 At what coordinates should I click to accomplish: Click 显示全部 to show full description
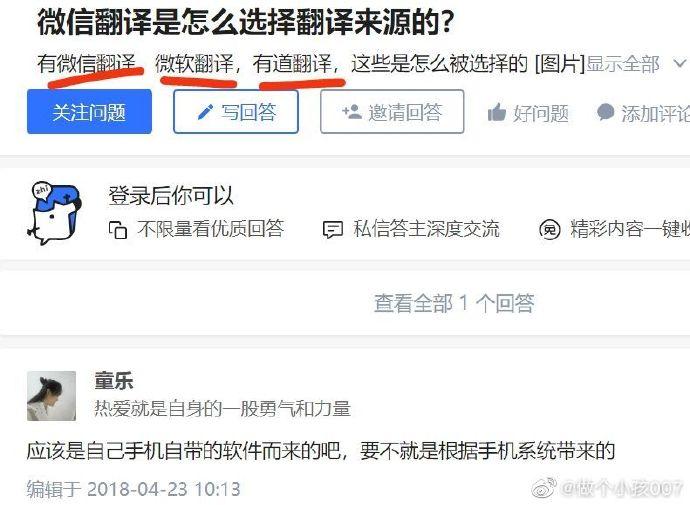(623, 64)
